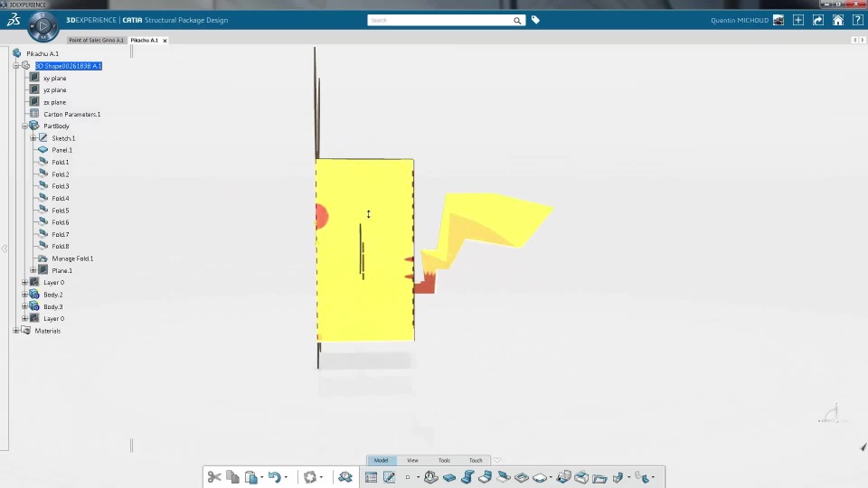Click the next-tab scroll arrow at far right
The image size is (868, 488).
click(x=863, y=40)
